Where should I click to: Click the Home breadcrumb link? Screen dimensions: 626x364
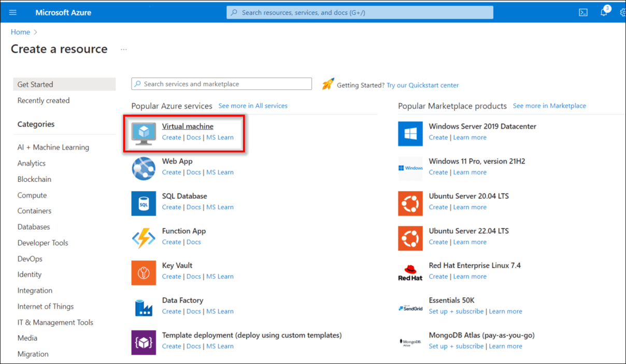tap(20, 32)
